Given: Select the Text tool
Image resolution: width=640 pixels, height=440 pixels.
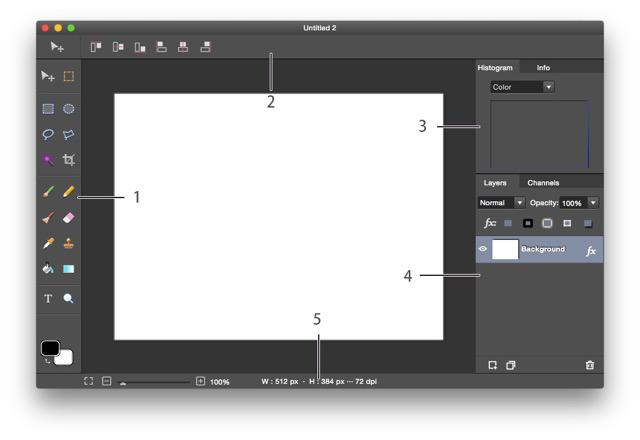Looking at the screenshot, I should (x=48, y=298).
